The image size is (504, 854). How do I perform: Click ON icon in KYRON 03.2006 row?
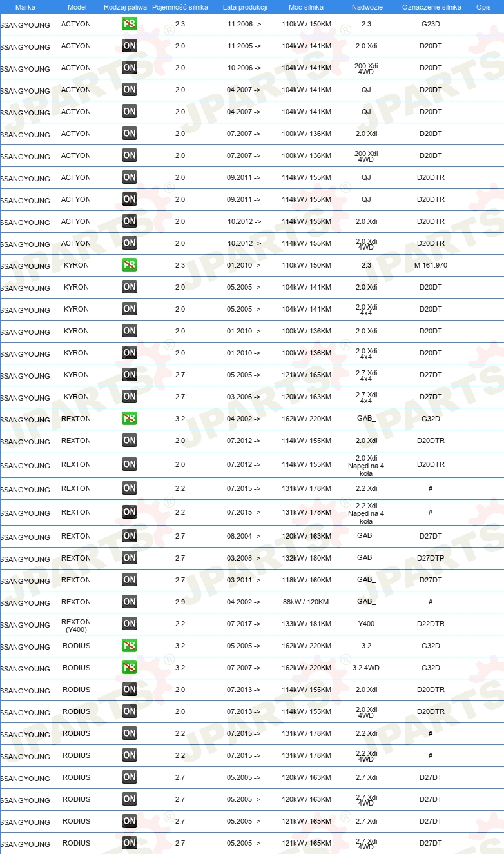[130, 397]
